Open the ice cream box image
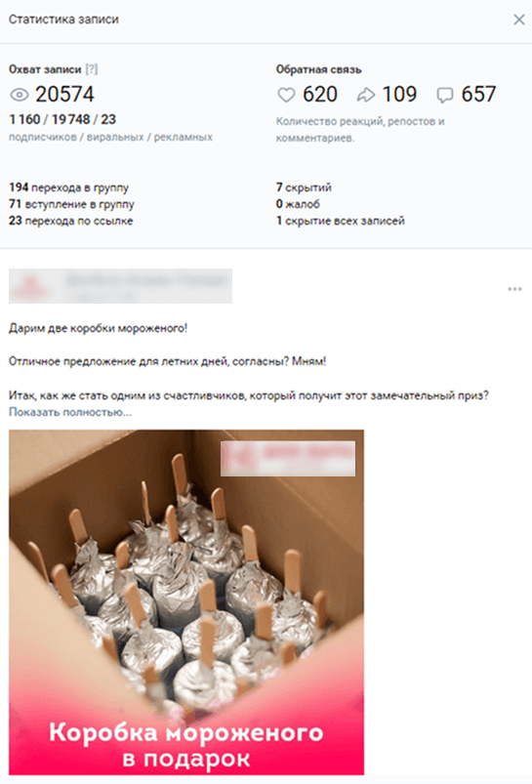This screenshot has height=784, width=532. coord(186,602)
